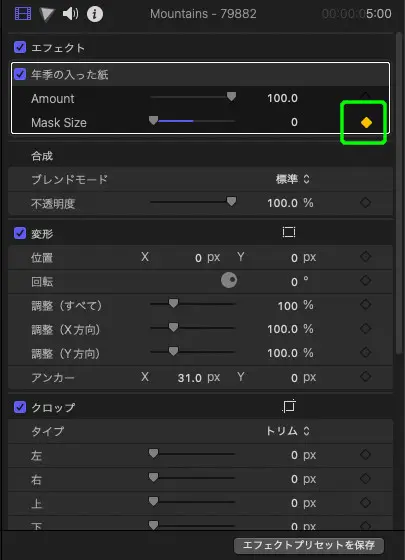Activate the クロップ onscreen crop control icon

tap(289, 406)
